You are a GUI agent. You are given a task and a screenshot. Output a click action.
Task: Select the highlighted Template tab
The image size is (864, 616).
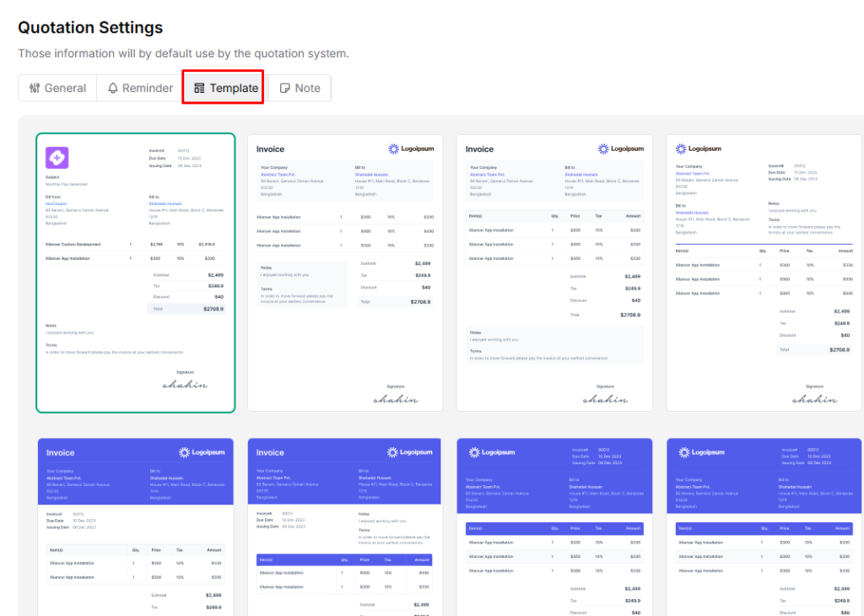pyautogui.click(x=224, y=88)
